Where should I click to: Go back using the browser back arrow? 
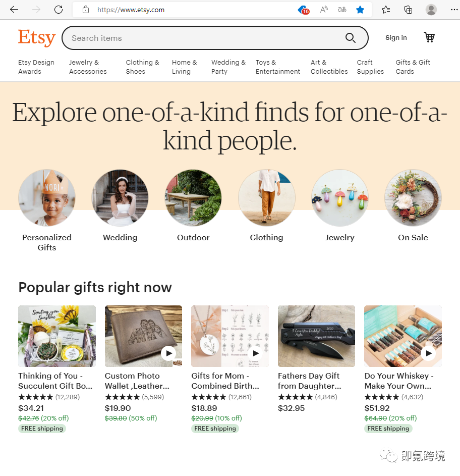14,10
